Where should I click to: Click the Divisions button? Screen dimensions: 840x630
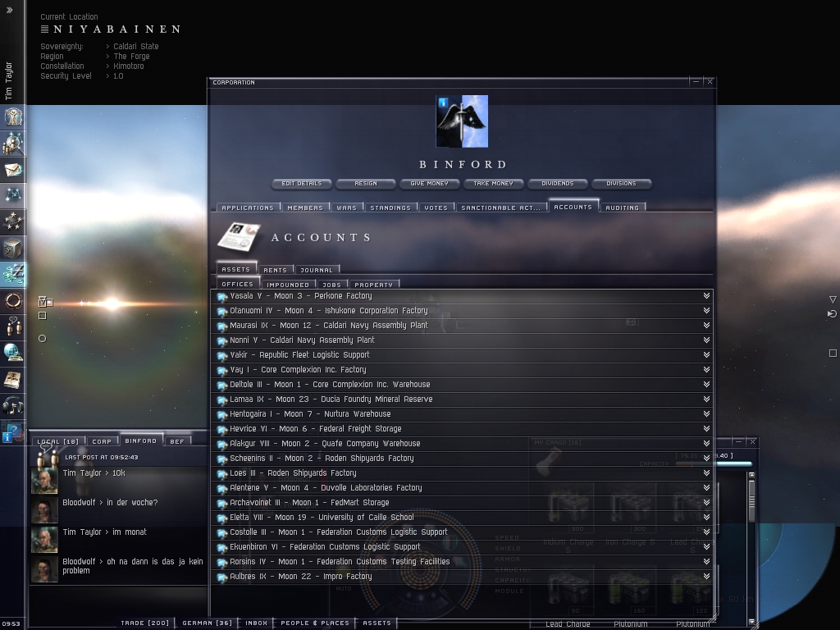[x=622, y=184]
